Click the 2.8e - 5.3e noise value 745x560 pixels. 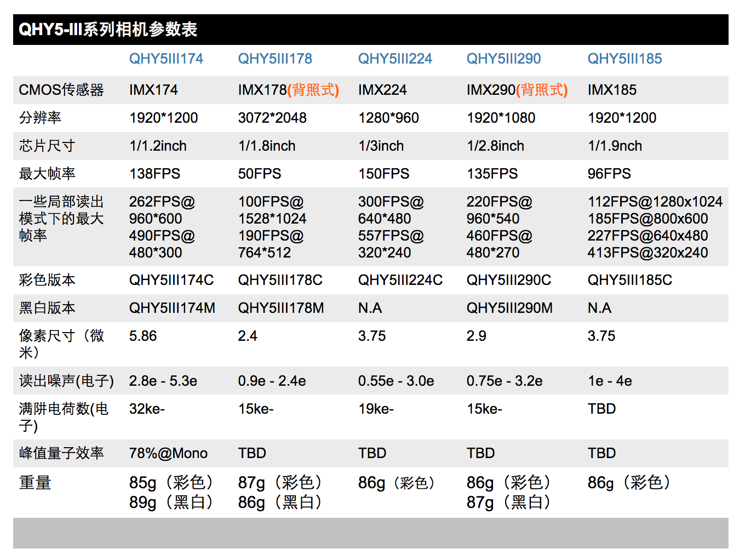163,381
